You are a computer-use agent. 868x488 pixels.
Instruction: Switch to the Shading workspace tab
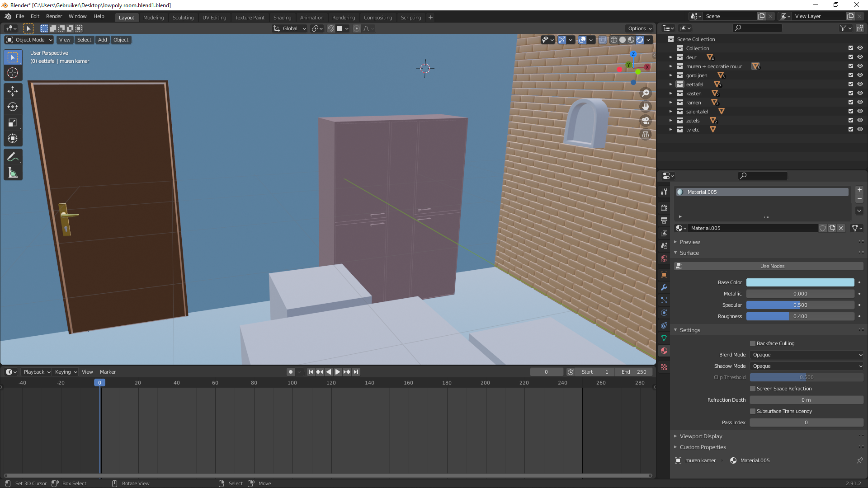[282, 18]
